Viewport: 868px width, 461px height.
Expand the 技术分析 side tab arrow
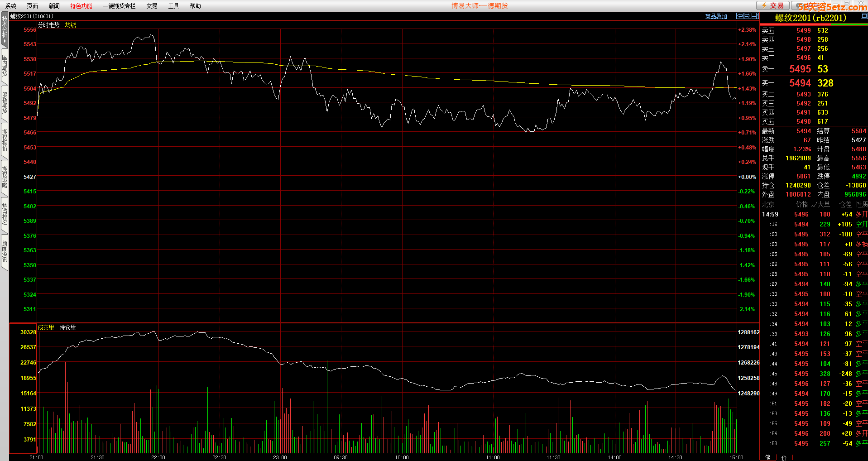(x=5, y=41)
